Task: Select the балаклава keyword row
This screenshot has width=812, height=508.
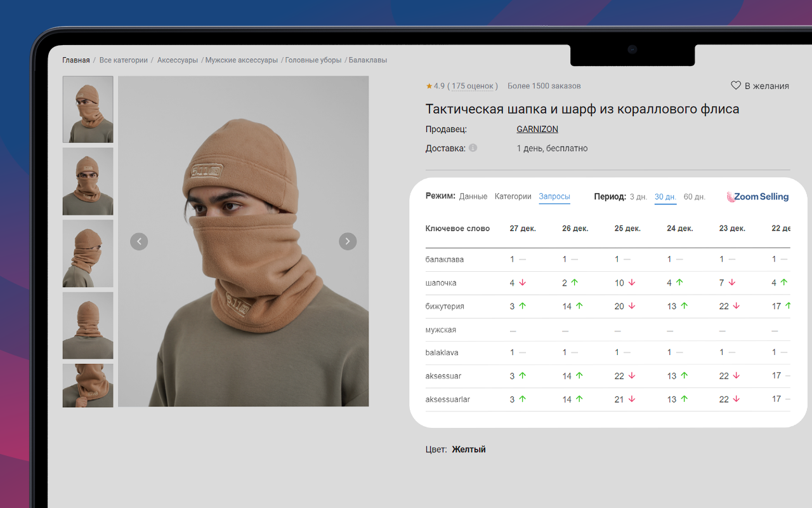Action: pos(608,260)
